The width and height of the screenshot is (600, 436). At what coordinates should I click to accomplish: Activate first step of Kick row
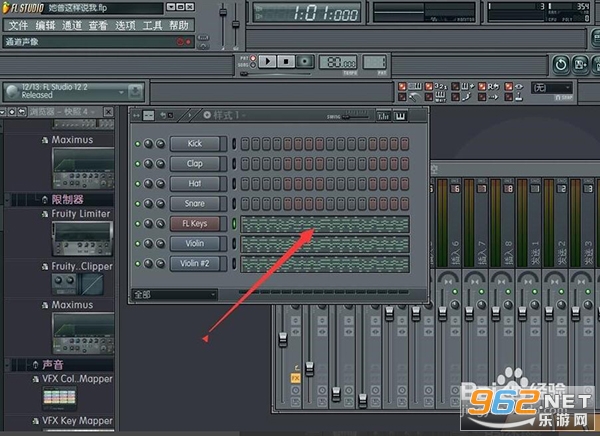245,144
